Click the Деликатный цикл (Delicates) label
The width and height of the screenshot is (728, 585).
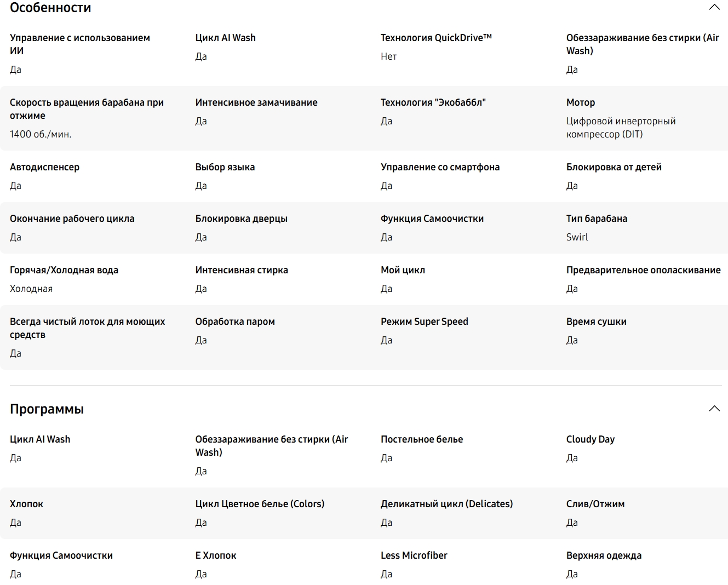[x=446, y=504]
